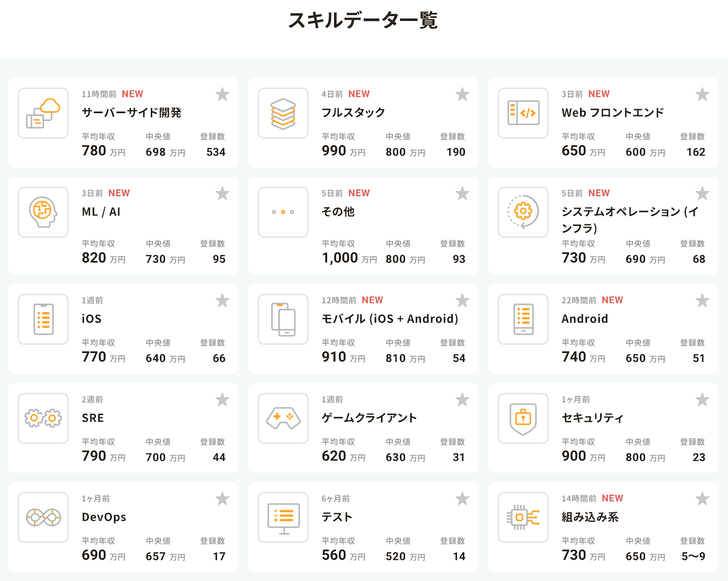Star the Android skill card

click(x=702, y=300)
